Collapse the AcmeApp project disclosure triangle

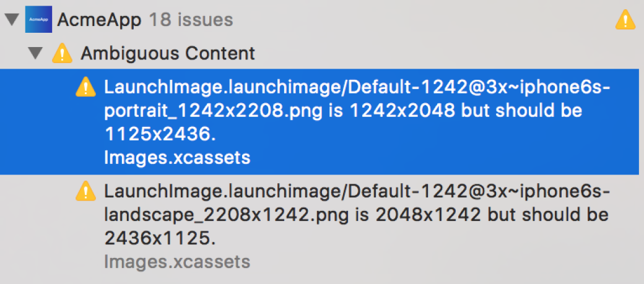tap(12, 20)
